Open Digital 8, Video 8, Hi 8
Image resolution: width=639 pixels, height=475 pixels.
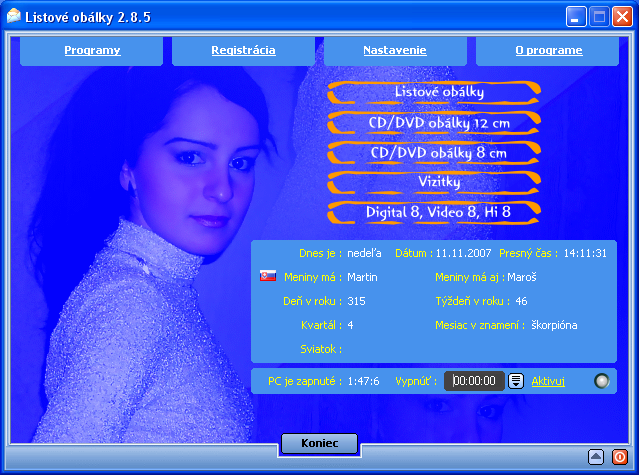434,212
